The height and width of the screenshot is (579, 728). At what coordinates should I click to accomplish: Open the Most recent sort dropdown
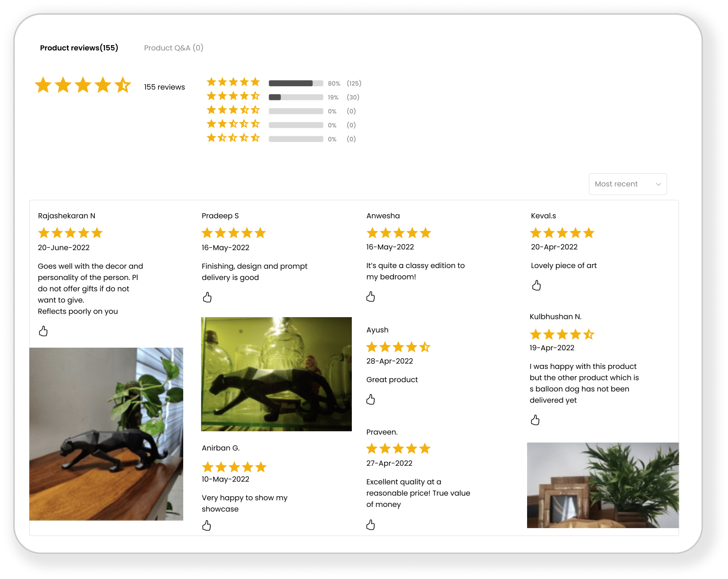(628, 184)
